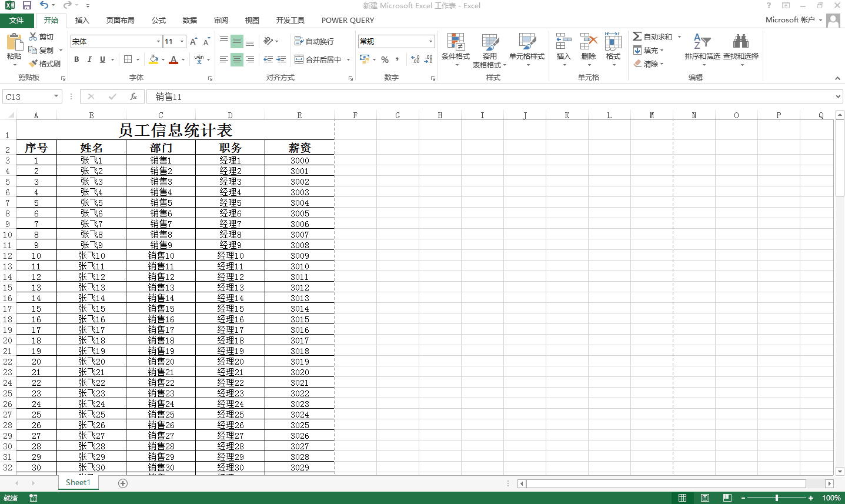
Task: Toggle align text left
Action: (x=223, y=59)
